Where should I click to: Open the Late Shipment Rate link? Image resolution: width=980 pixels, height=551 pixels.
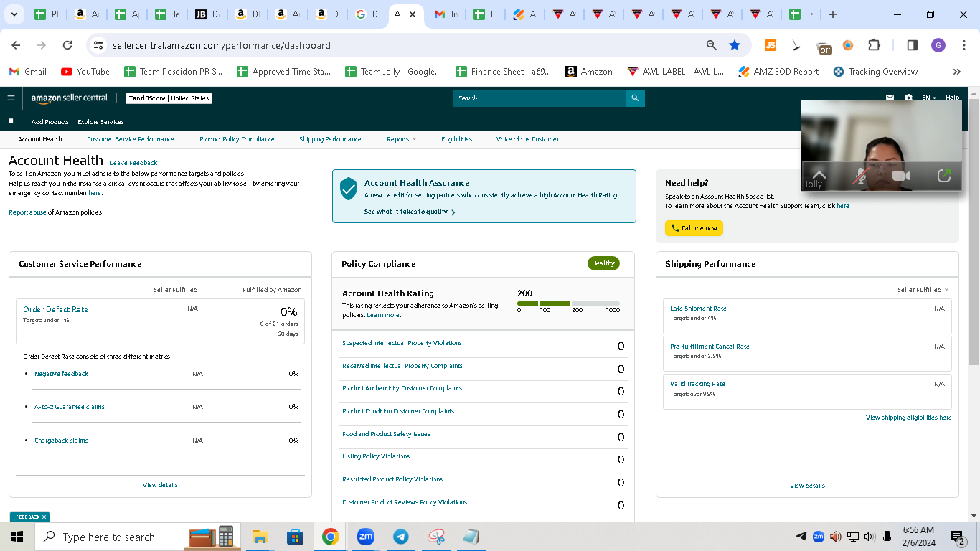click(698, 309)
